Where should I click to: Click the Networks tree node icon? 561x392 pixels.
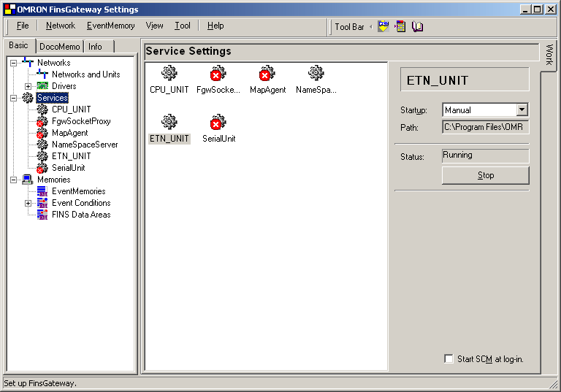pos(28,62)
